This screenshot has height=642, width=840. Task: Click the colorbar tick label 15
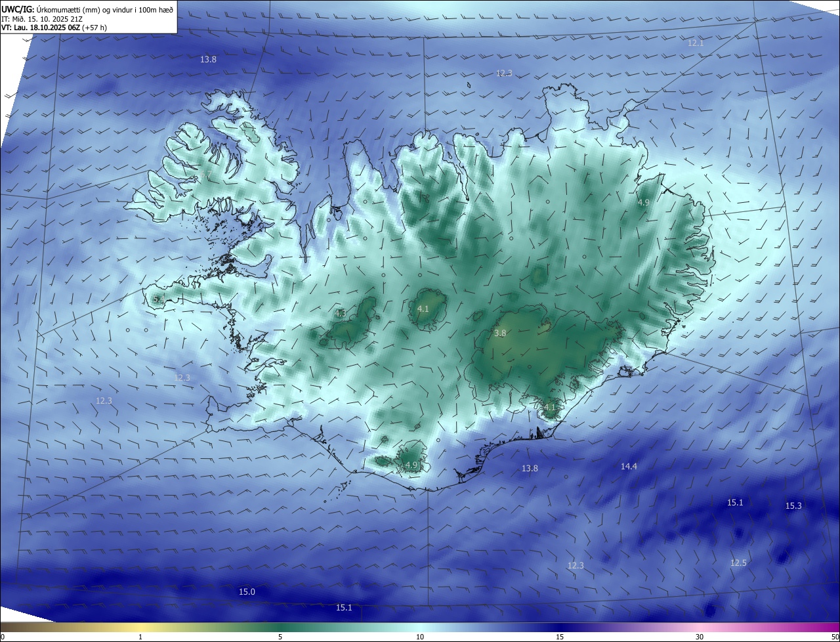(x=560, y=637)
